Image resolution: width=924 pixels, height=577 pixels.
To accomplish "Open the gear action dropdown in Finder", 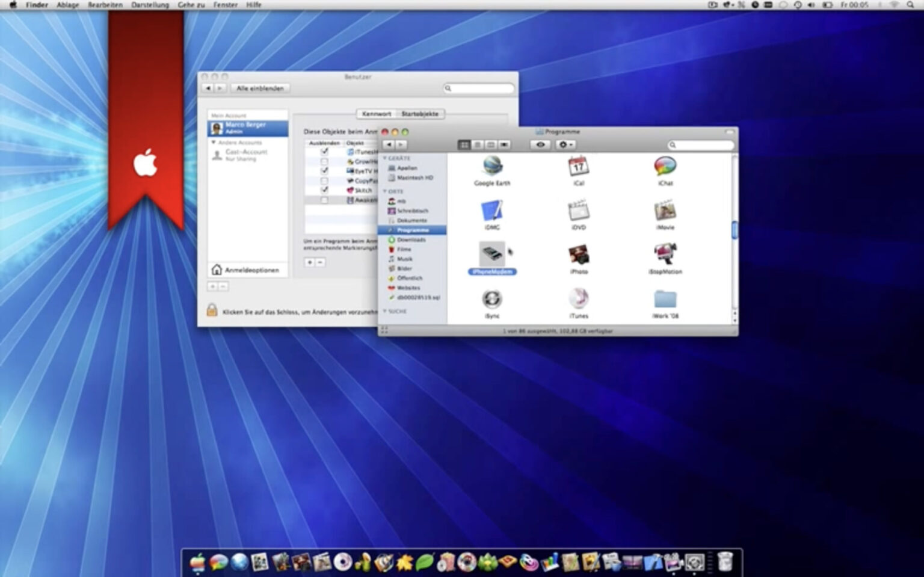I will pos(565,144).
